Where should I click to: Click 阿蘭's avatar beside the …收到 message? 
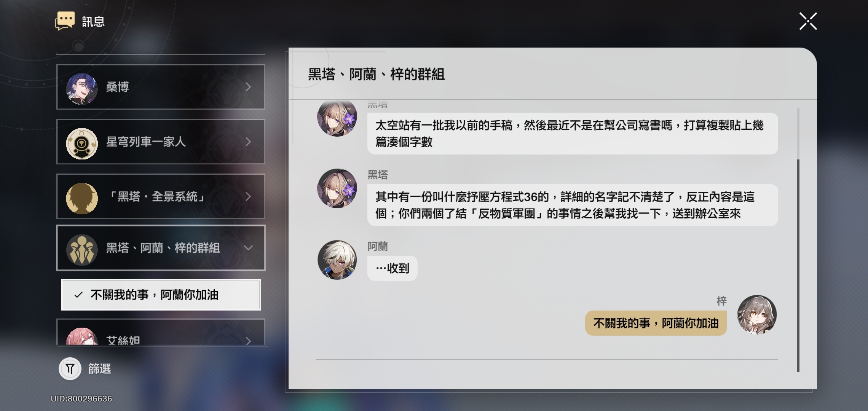click(337, 260)
